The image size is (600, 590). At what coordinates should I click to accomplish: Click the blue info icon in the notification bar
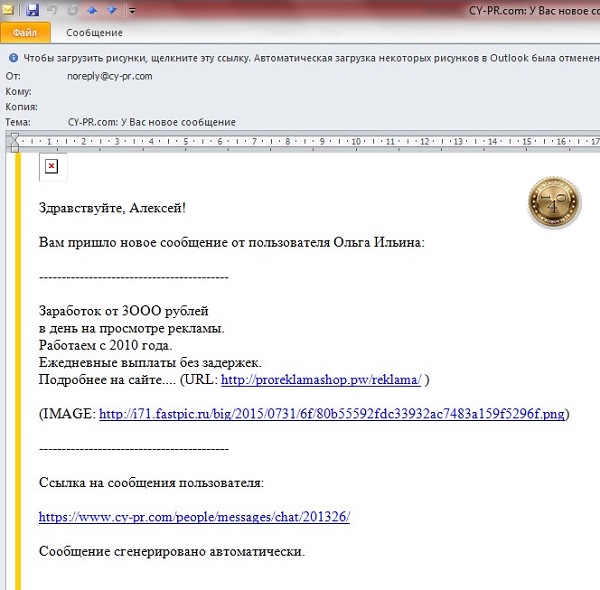point(13,58)
